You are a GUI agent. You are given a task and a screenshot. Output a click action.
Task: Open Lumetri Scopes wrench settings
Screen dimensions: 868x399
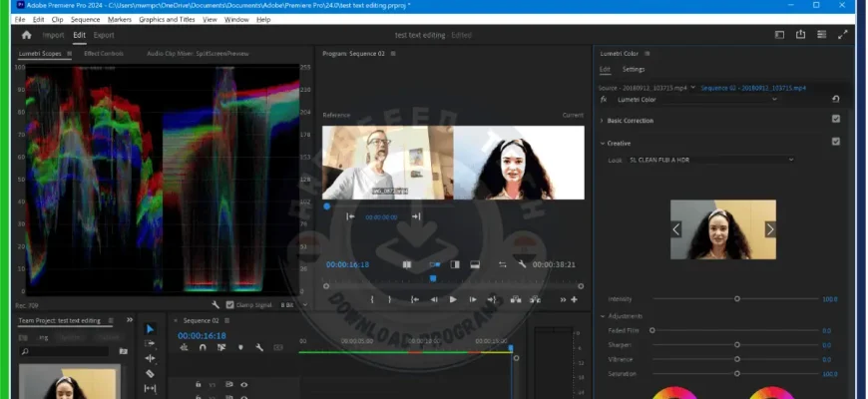click(x=216, y=304)
